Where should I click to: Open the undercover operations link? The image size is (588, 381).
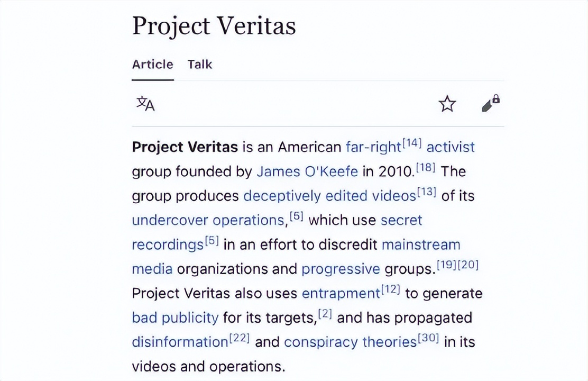tap(208, 220)
